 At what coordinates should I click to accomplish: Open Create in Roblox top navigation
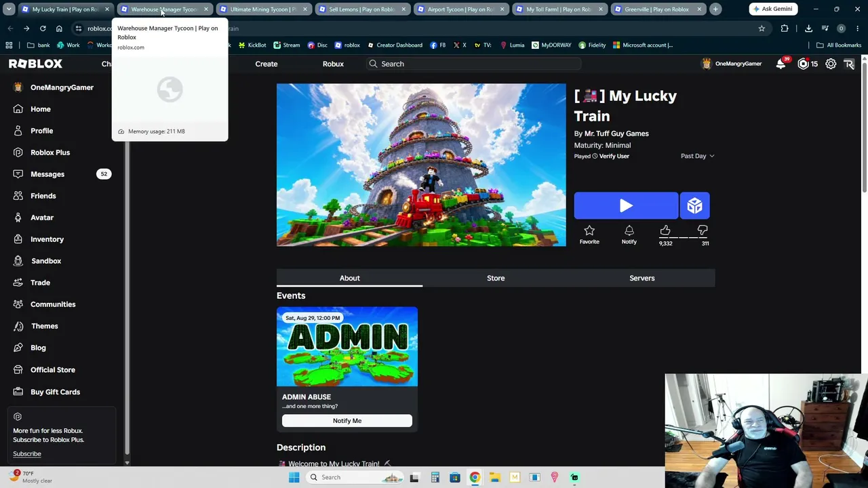point(267,64)
